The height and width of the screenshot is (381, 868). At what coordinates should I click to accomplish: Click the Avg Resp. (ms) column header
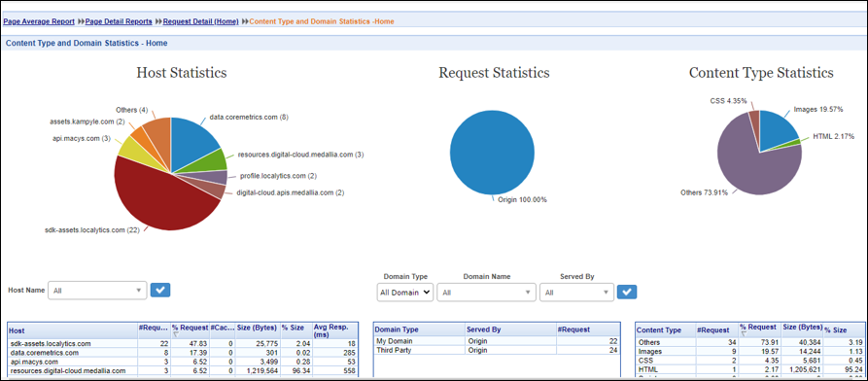coord(335,330)
